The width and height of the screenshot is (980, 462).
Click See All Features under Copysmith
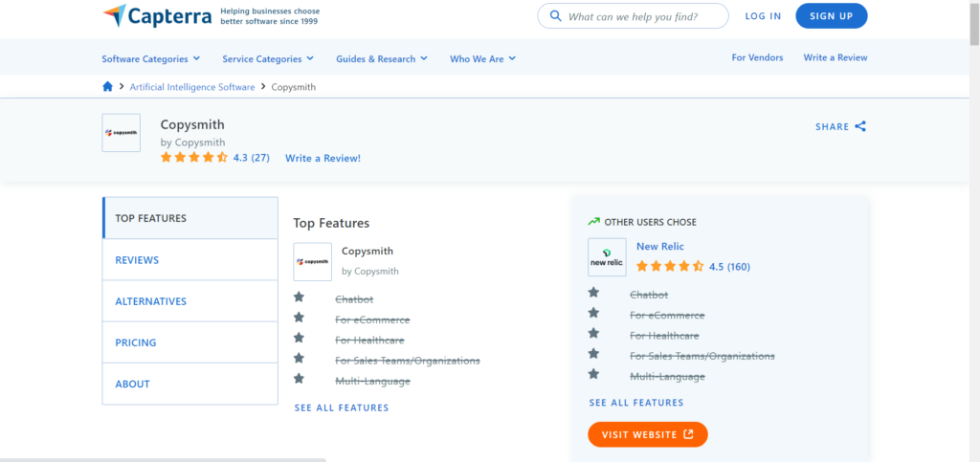coord(342,407)
